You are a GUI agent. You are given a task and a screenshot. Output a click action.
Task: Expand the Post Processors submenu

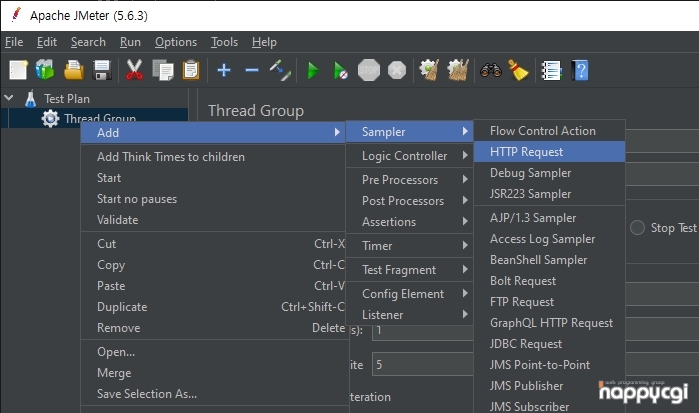click(x=409, y=201)
